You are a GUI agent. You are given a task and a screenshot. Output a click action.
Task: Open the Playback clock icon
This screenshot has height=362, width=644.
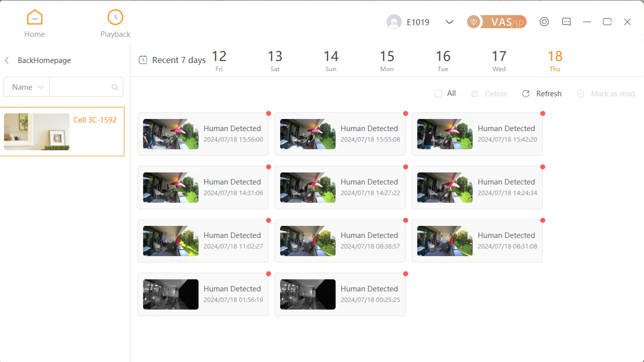coord(115,18)
